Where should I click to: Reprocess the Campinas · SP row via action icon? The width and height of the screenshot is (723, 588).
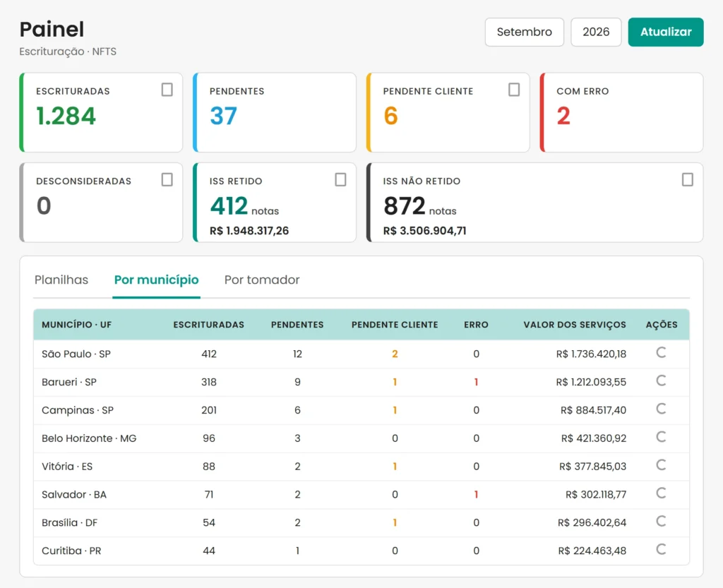coord(661,409)
